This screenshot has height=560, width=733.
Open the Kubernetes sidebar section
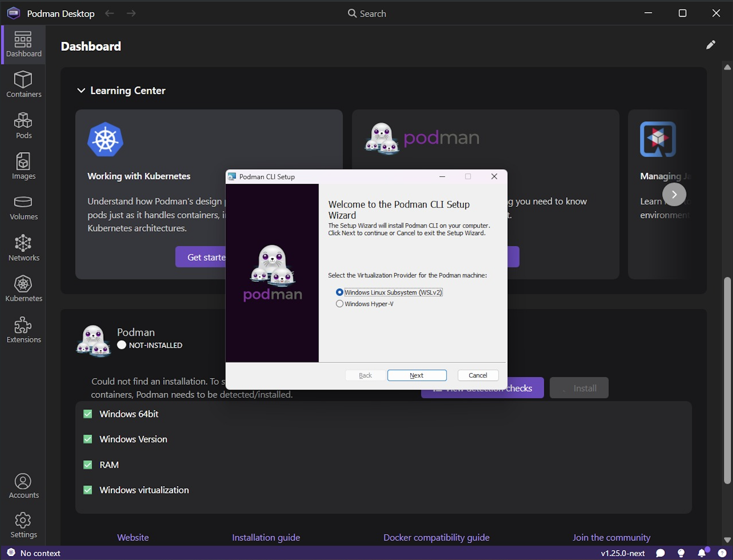point(23,289)
